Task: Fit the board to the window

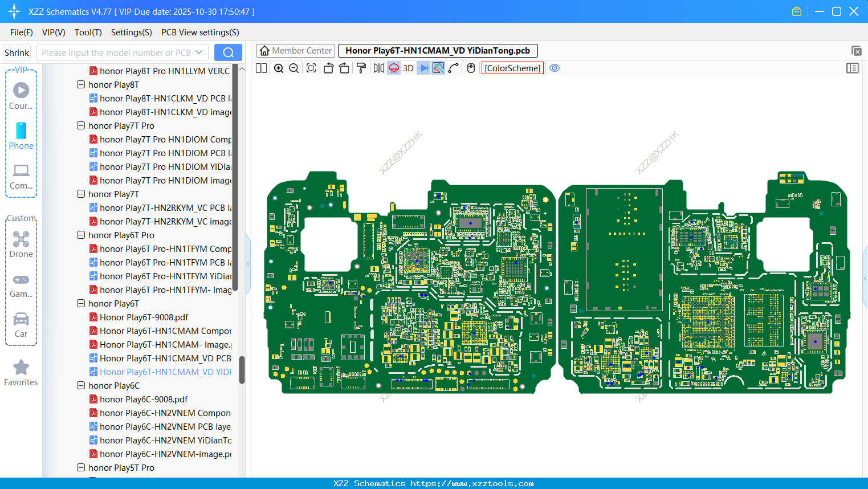Action: pos(311,68)
